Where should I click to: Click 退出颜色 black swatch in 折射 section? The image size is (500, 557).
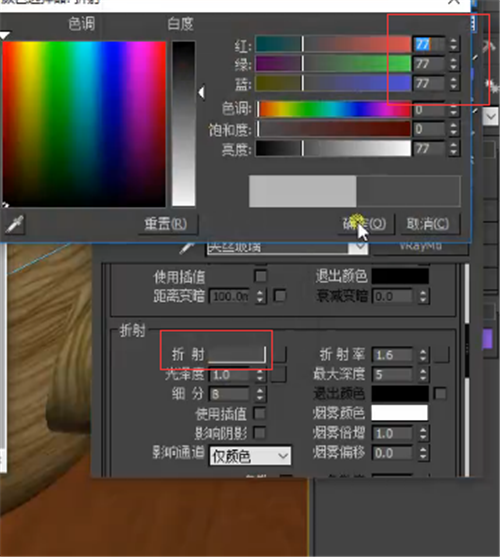click(400, 394)
